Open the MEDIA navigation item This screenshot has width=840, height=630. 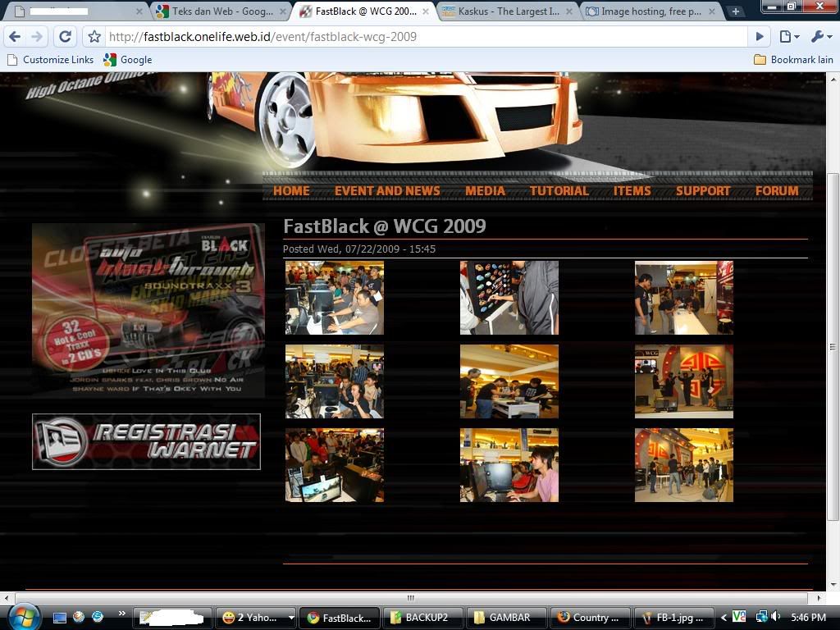[486, 190]
